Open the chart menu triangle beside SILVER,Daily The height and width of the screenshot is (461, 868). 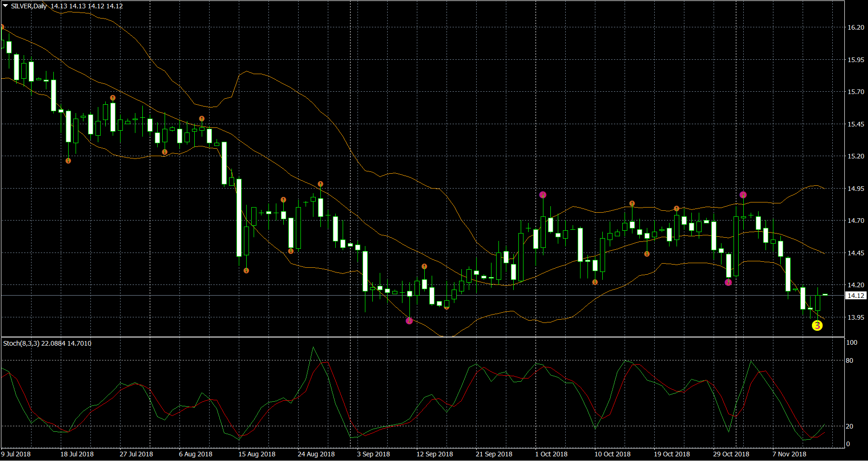point(6,6)
